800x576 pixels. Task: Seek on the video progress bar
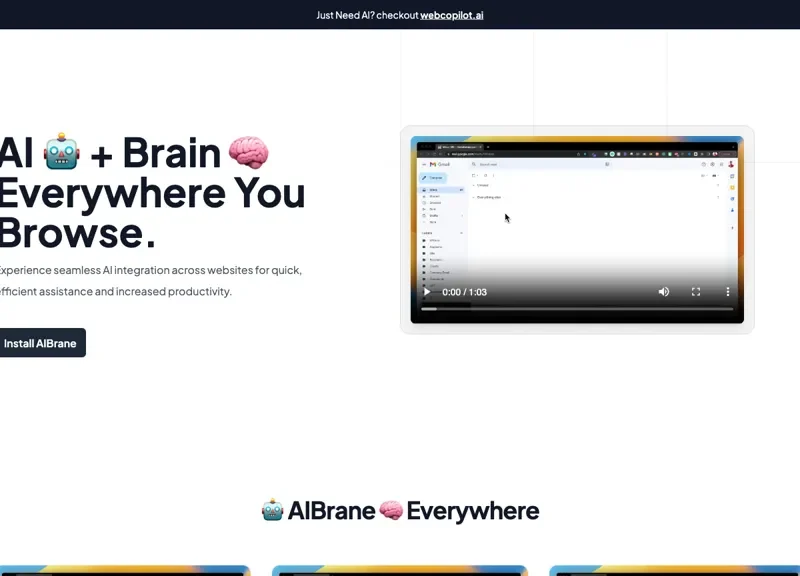(x=577, y=309)
